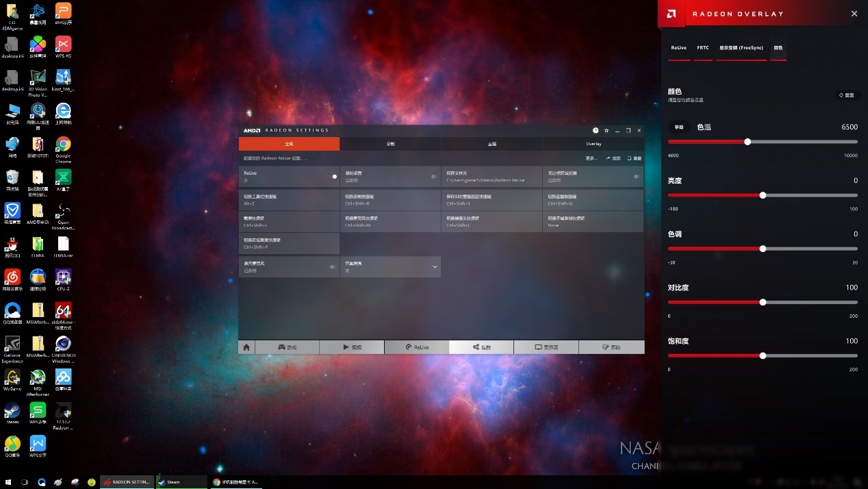
Task: Select the FRTC tab in Radeon Overlay
Action: point(703,48)
